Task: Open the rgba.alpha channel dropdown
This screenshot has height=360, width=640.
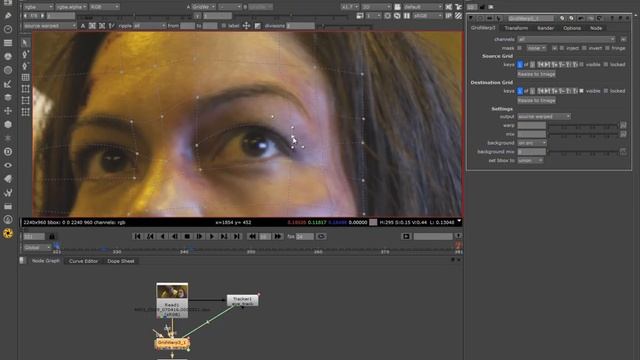Action: point(71,7)
